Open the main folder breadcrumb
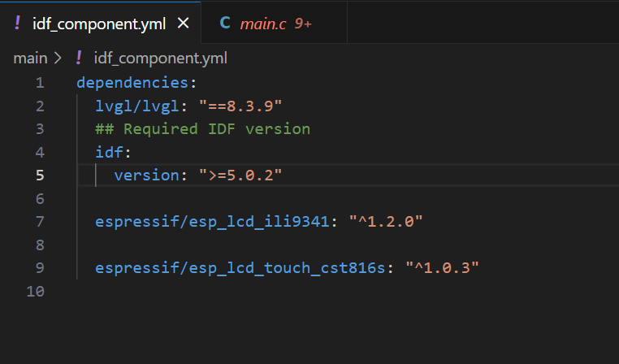 (x=30, y=58)
